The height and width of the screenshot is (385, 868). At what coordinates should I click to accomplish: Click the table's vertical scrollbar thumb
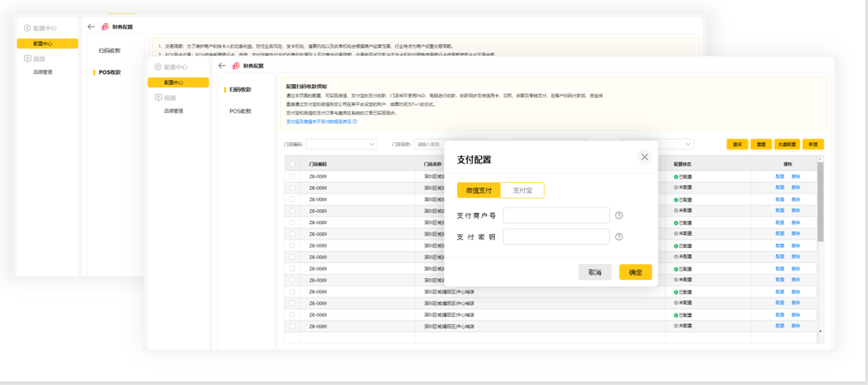click(x=820, y=202)
